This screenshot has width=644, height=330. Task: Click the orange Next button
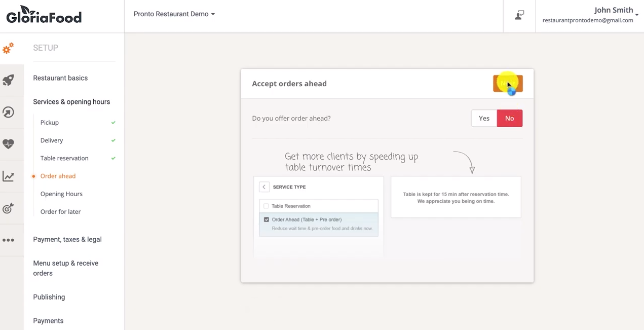point(508,84)
